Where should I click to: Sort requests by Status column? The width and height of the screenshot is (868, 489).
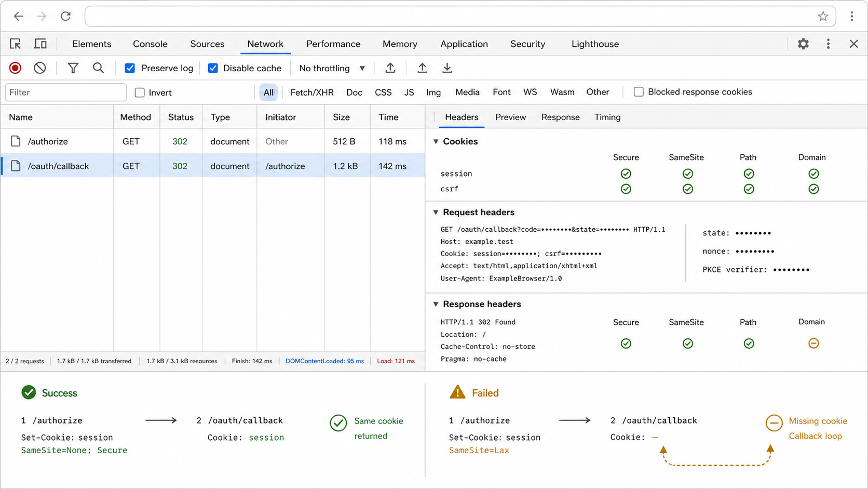[x=181, y=117]
